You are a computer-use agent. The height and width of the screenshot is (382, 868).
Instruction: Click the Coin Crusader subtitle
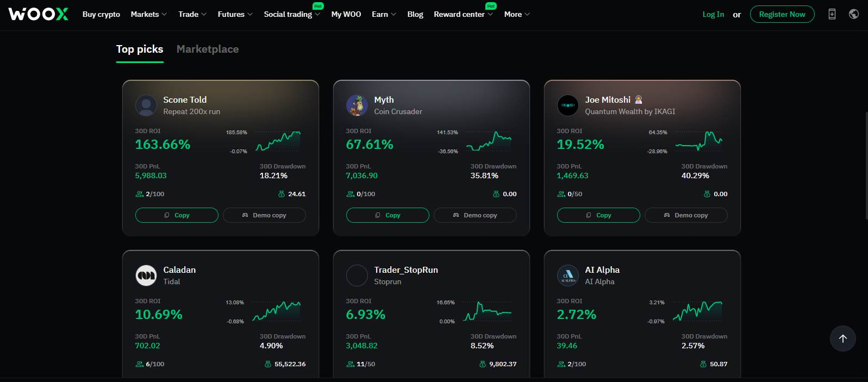pyautogui.click(x=398, y=111)
